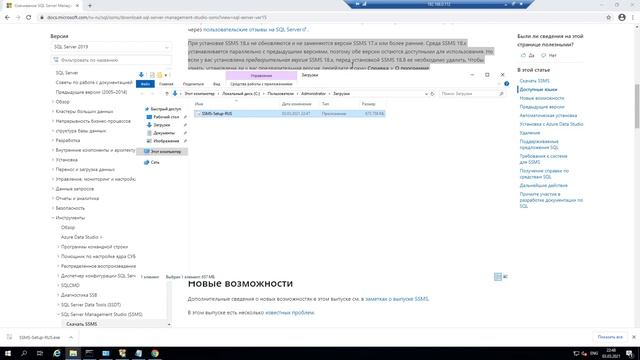Open the Файл tab in Explorer ribbon
The height and width of the screenshot is (360, 640).
(145, 84)
